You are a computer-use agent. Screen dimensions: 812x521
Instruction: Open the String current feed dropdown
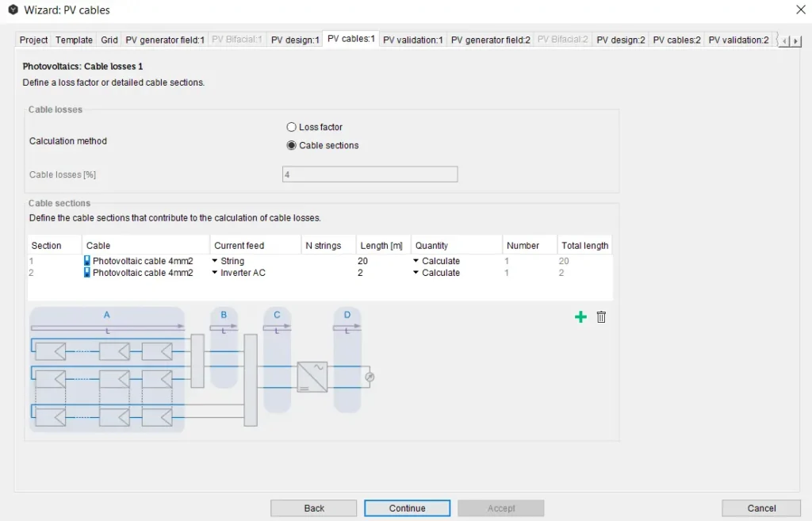tap(215, 261)
